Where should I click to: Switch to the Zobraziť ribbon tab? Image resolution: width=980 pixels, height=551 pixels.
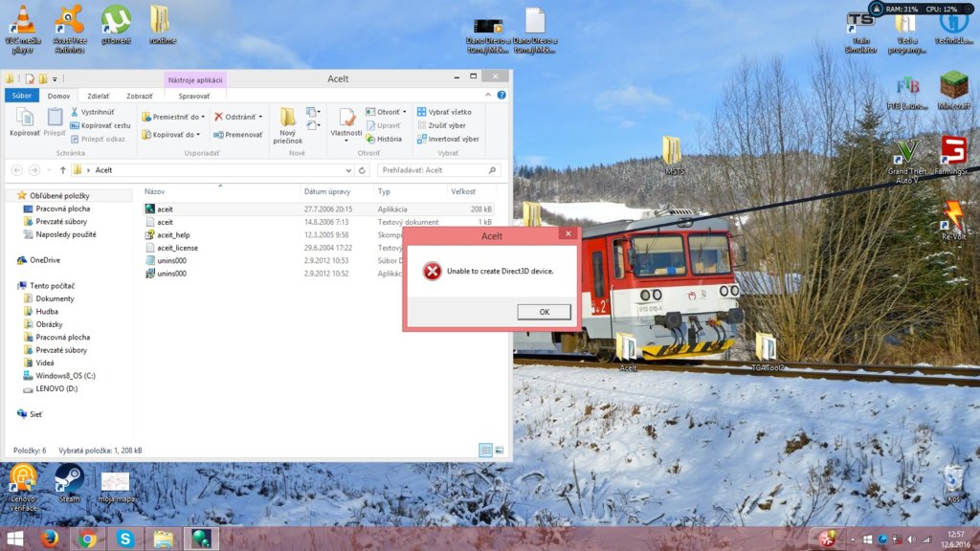(140, 96)
